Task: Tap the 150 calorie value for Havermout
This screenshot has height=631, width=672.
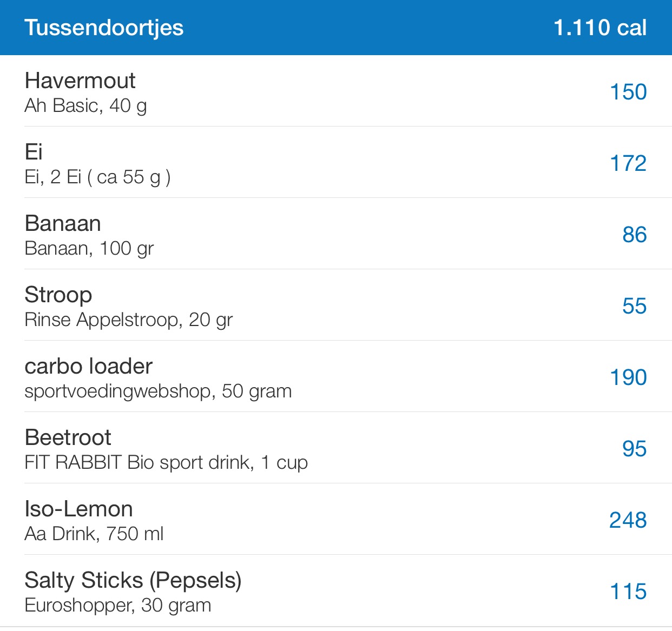Action: click(628, 92)
